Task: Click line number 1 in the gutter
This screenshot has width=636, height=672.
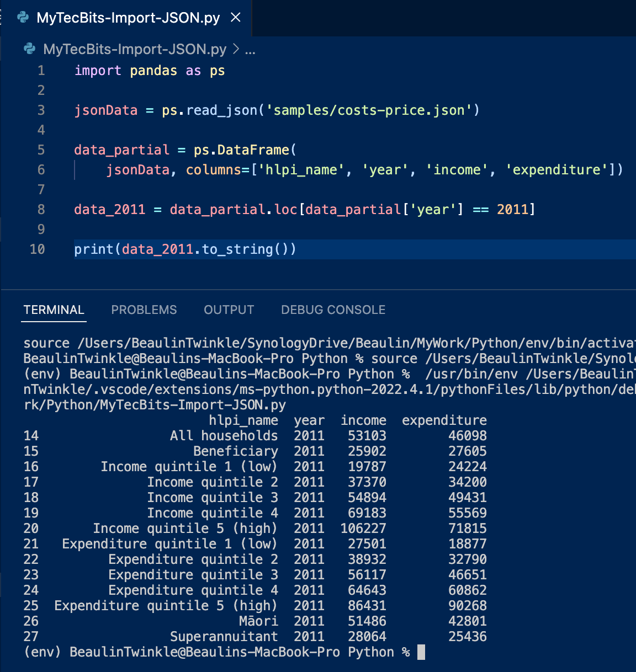Action: pos(41,71)
